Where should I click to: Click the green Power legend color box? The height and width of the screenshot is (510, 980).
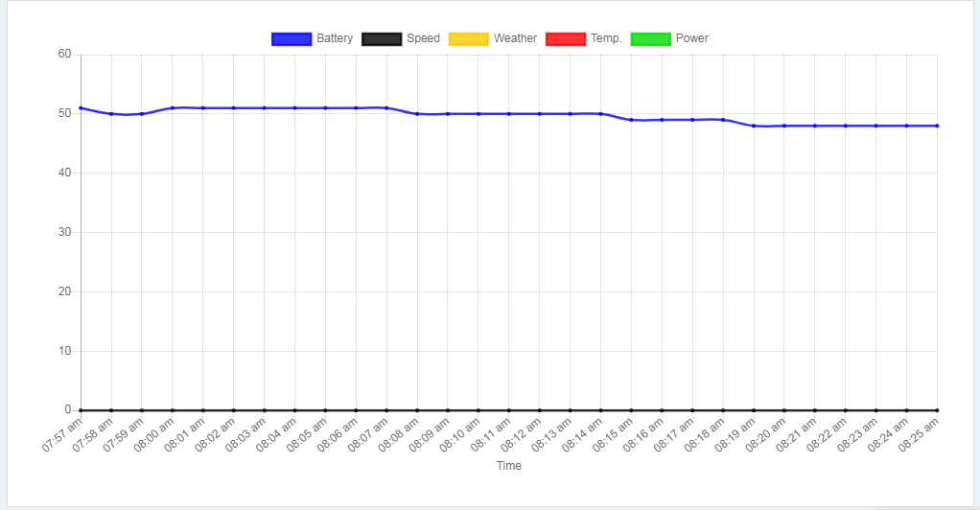(651, 38)
